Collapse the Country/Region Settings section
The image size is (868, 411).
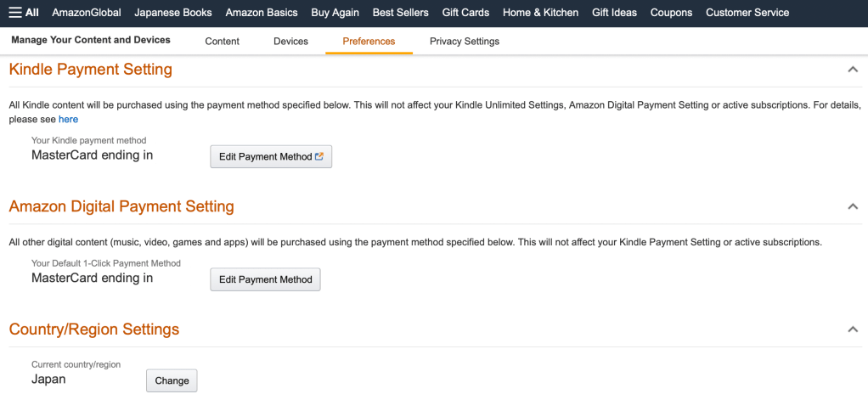pyautogui.click(x=853, y=329)
